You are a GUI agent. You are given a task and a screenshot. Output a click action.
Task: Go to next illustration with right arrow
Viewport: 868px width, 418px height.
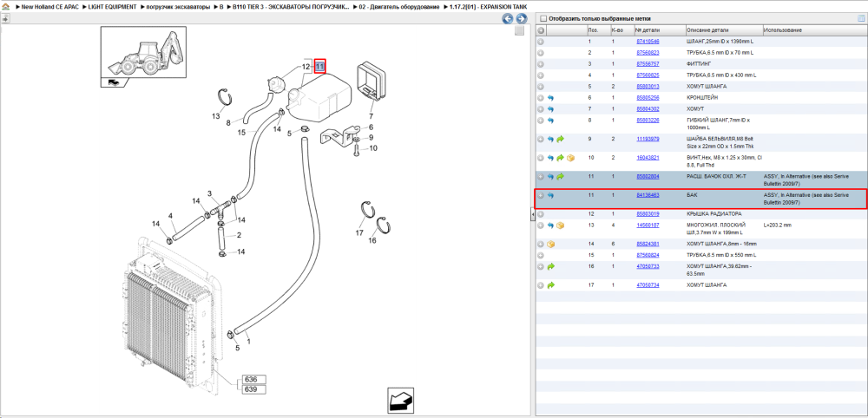click(x=521, y=19)
